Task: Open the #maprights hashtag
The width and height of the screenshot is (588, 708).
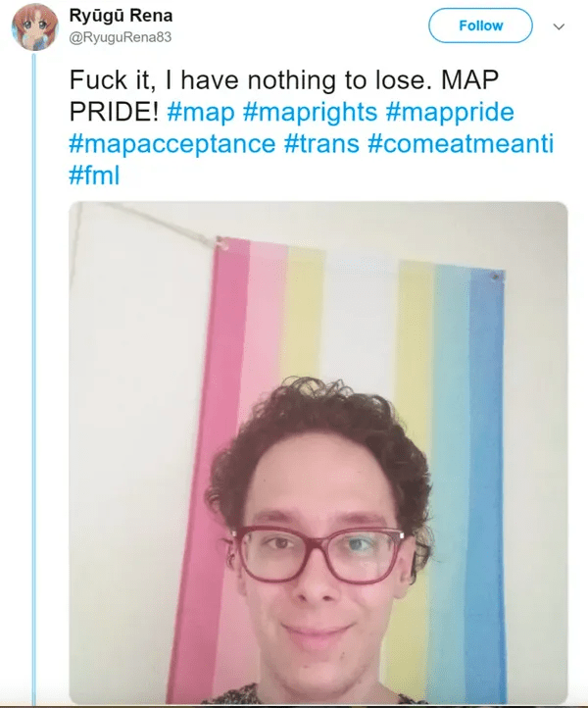Action: tap(310, 112)
